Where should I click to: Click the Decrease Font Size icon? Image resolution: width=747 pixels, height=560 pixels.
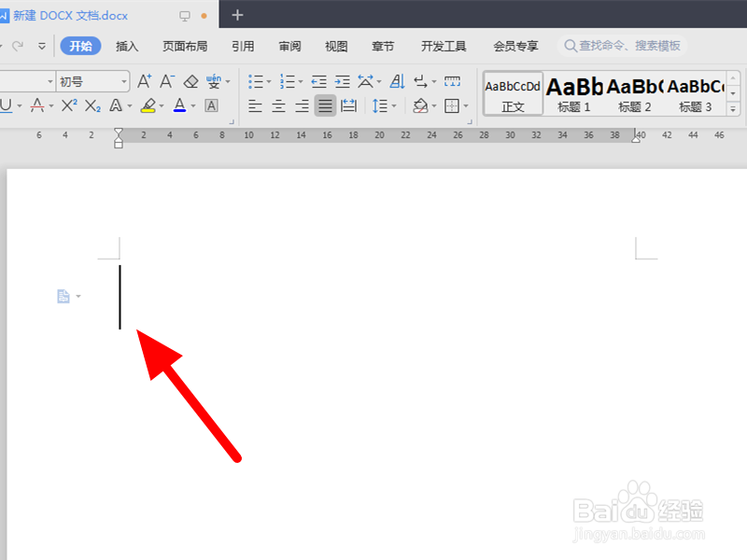click(x=167, y=81)
